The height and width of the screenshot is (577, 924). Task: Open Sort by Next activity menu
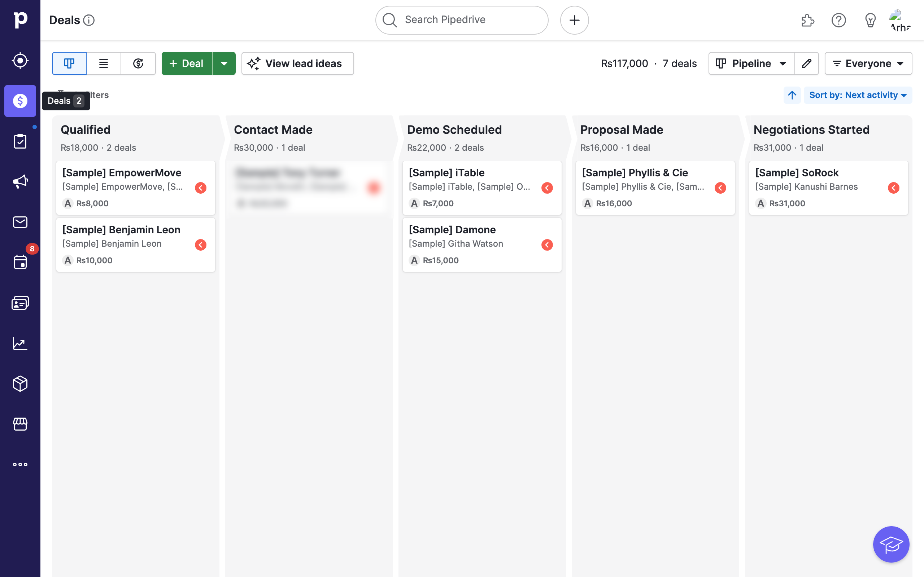[858, 95]
